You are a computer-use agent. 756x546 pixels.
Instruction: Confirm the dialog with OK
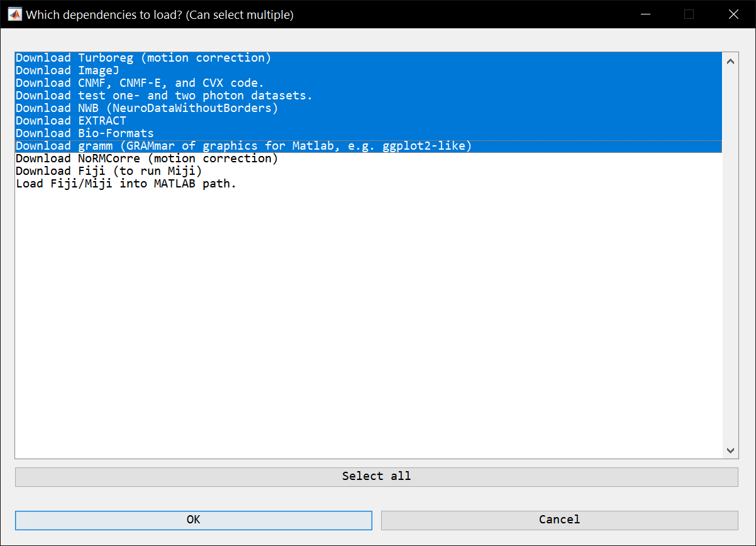coord(193,520)
